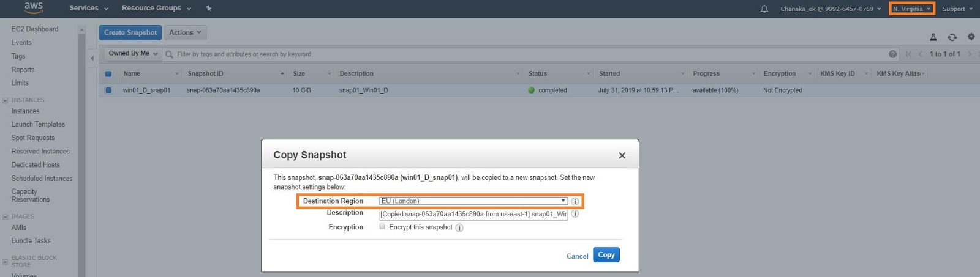Click the AWS logo home icon
The width and height of the screenshot is (980, 277).
(x=34, y=8)
